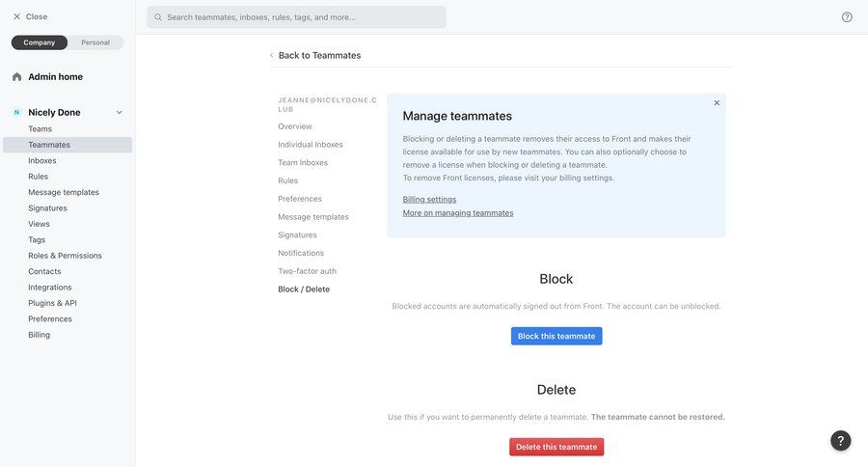Select the Company settings toggle

click(x=40, y=42)
